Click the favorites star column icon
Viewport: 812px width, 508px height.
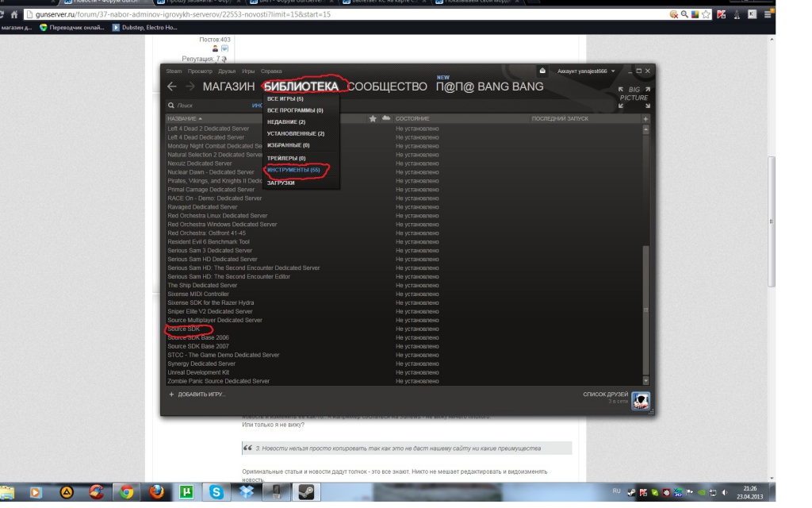373,119
